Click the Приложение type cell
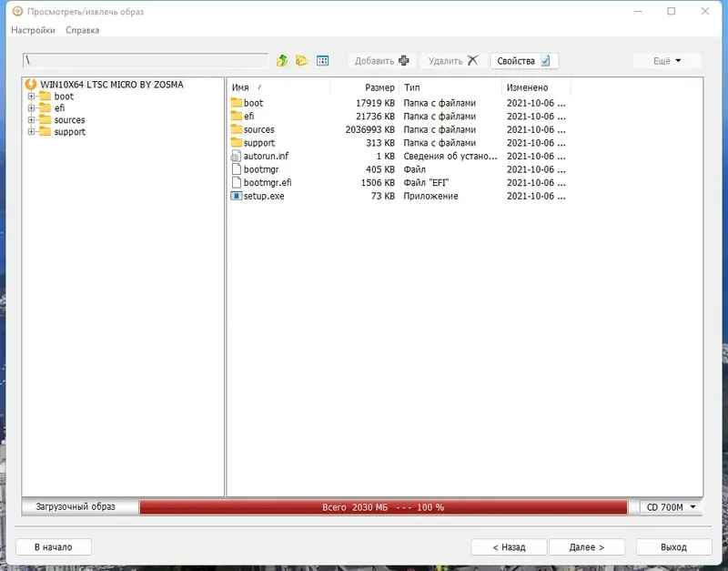 [430, 196]
